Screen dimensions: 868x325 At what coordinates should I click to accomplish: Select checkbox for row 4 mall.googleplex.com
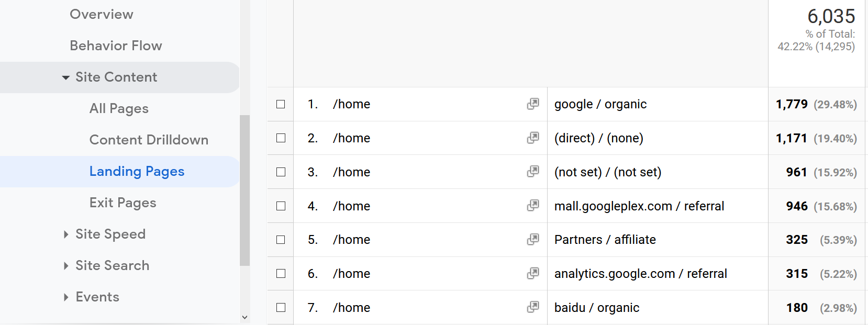281,206
